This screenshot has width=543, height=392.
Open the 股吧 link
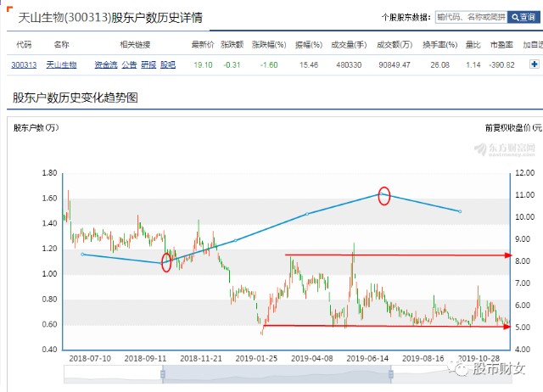[x=168, y=64]
